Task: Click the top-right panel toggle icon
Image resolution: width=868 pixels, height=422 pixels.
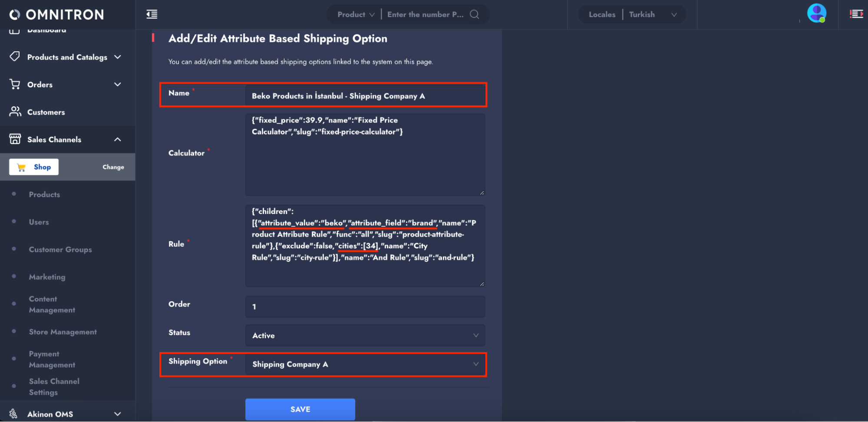Action: click(x=856, y=14)
